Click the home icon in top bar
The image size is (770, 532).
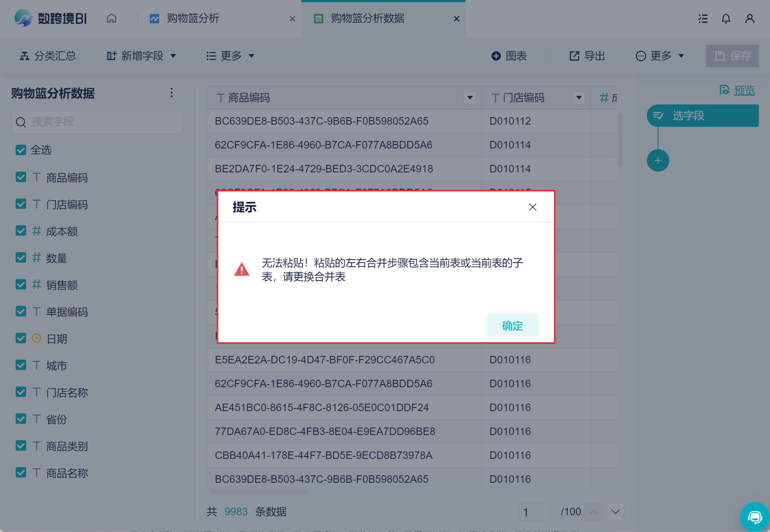[112, 18]
